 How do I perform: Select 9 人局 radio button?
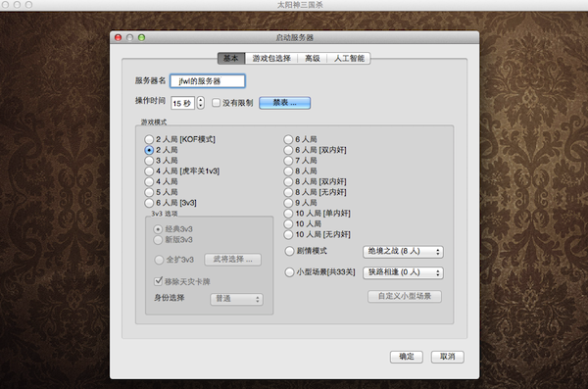pyautogui.click(x=288, y=203)
